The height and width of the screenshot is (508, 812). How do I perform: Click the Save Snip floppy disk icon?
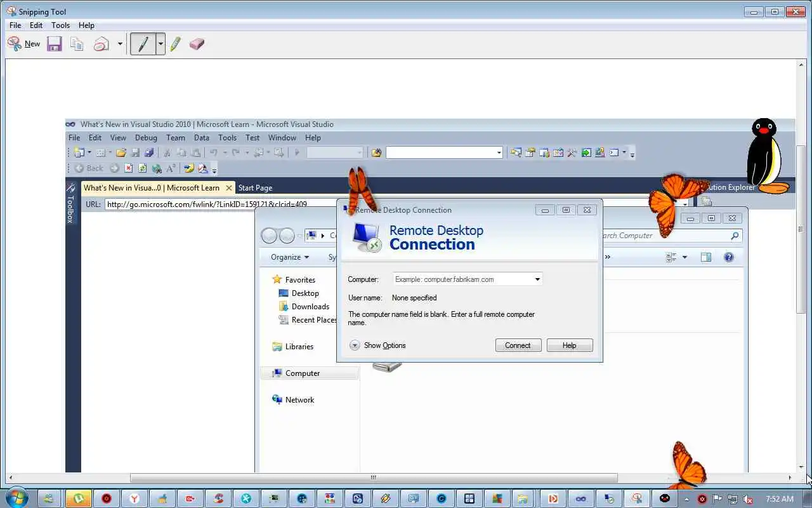point(55,44)
